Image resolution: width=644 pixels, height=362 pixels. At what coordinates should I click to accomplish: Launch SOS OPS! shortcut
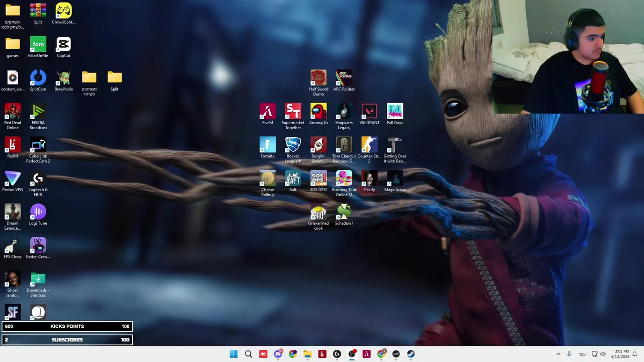click(318, 182)
